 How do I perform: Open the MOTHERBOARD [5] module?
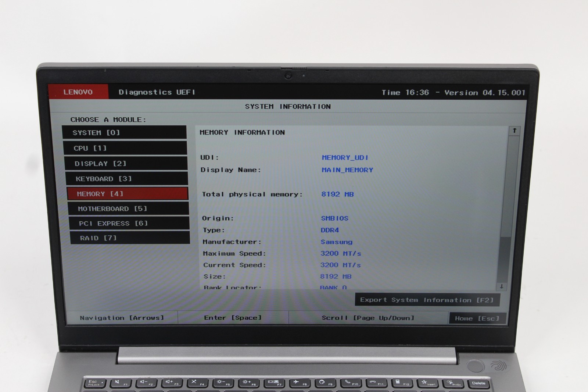(x=128, y=209)
